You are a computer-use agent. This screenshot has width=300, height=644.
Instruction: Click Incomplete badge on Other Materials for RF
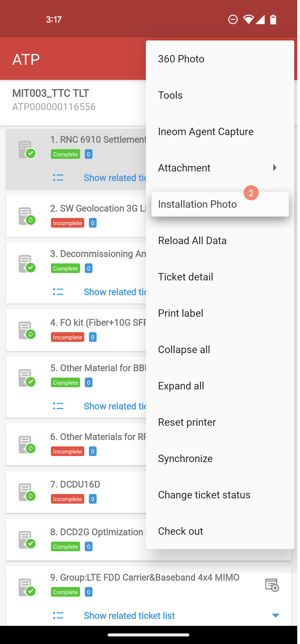pos(67,451)
